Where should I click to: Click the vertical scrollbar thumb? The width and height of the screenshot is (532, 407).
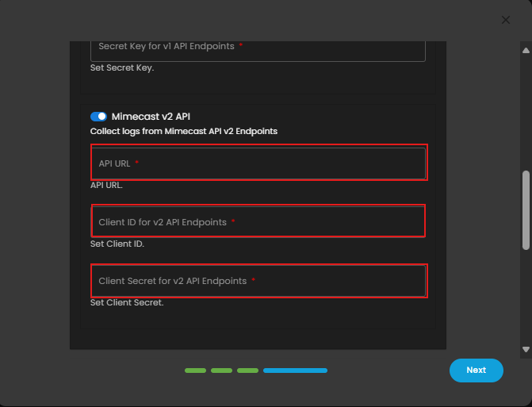coord(526,210)
